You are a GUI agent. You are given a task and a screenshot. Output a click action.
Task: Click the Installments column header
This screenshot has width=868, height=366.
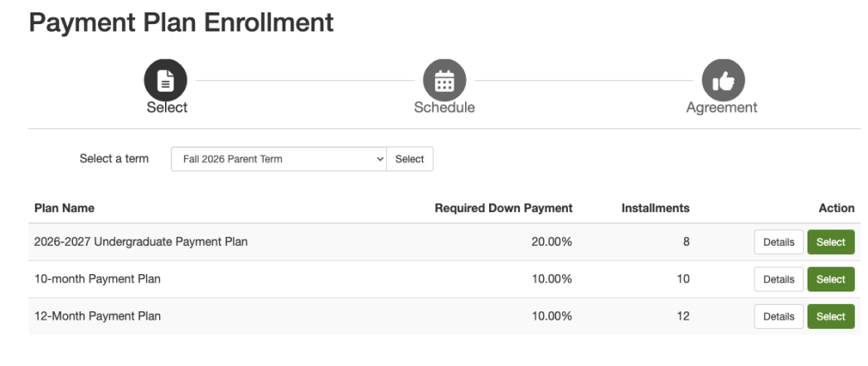tap(656, 208)
